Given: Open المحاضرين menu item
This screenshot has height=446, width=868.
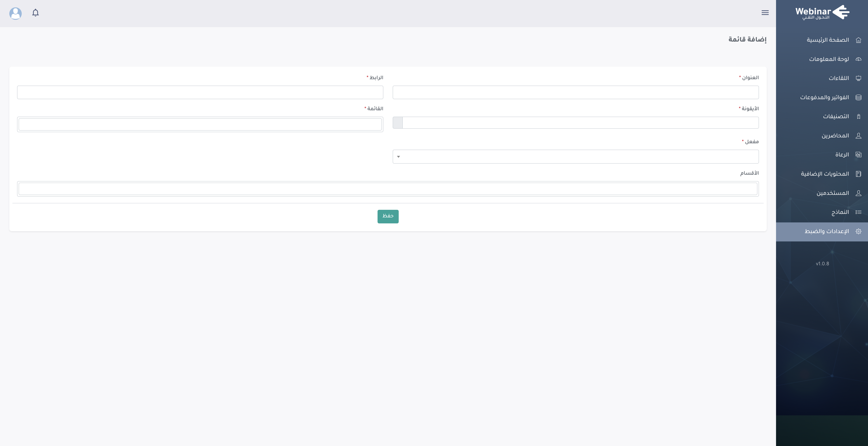Looking at the screenshot, I should [822, 135].
